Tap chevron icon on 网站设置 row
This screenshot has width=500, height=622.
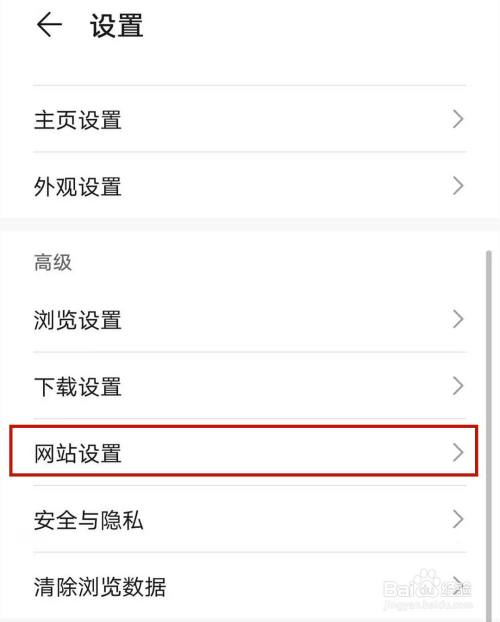(x=458, y=452)
